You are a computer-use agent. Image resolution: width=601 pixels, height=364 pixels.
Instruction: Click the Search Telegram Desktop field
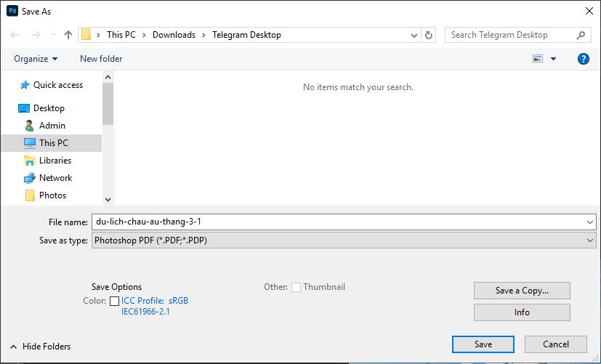(x=517, y=35)
